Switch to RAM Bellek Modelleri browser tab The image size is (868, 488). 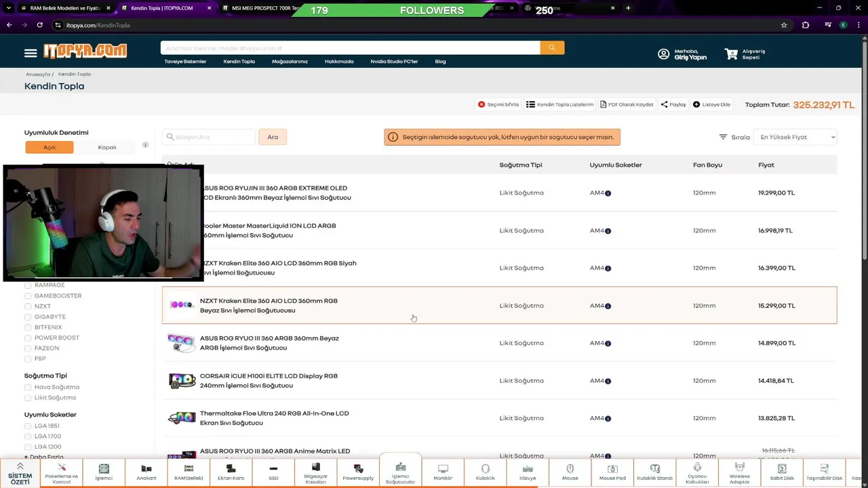(x=65, y=8)
